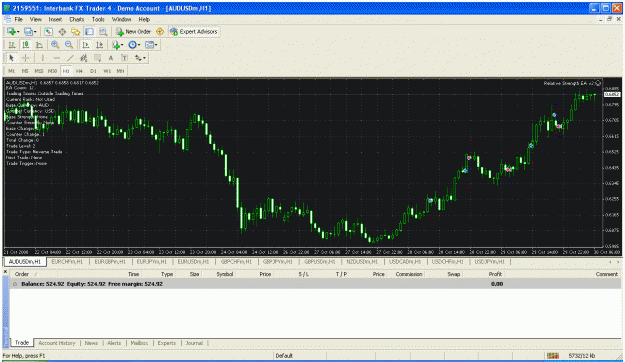Open the View menu
The image size is (625, 362).
35,19
